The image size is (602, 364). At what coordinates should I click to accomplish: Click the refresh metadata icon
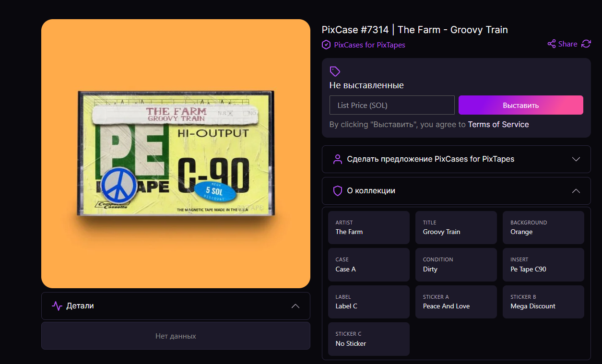click(586, 44)
